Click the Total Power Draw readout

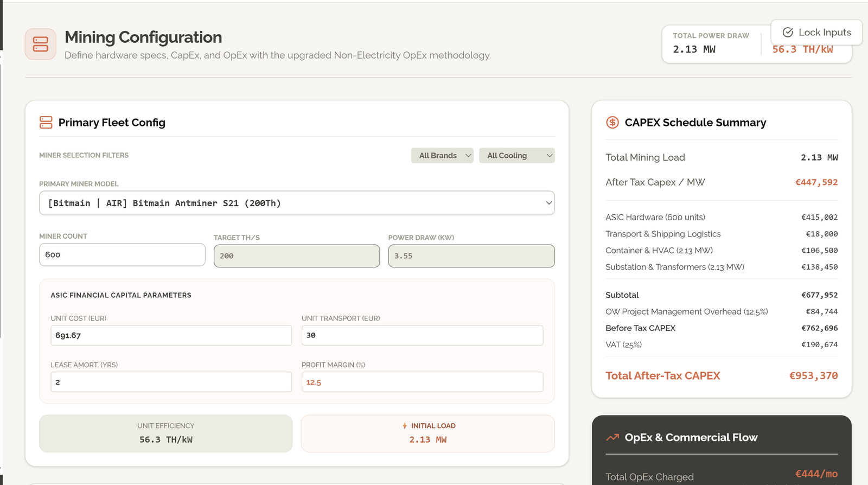tap(711, 43)
